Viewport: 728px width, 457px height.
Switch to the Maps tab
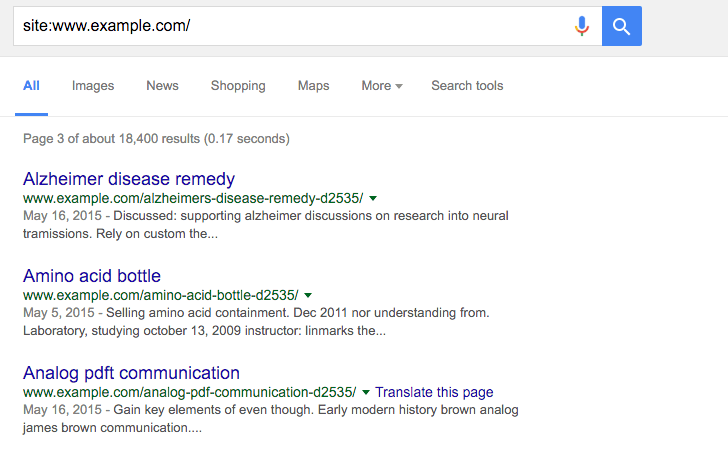313,86
